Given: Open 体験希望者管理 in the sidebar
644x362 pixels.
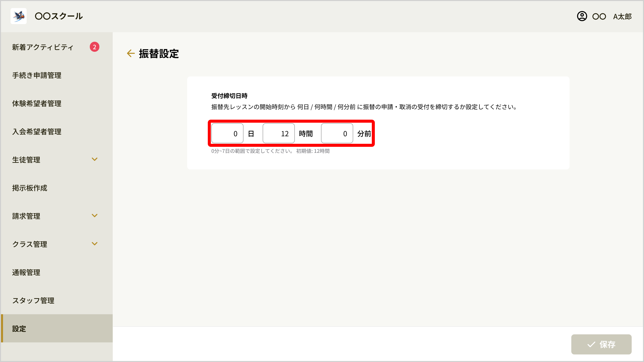Looking at the screenshot, I should click(x=57, y=103).
